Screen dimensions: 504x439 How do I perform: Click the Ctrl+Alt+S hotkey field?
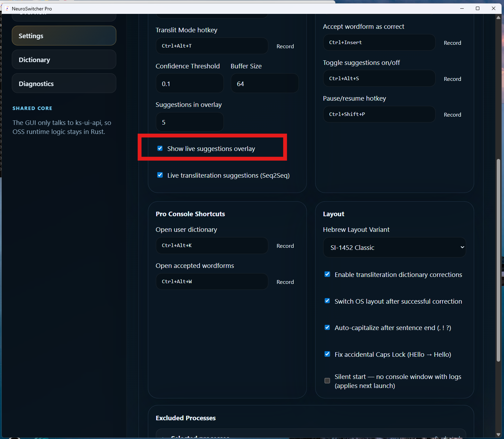(379, 78)
